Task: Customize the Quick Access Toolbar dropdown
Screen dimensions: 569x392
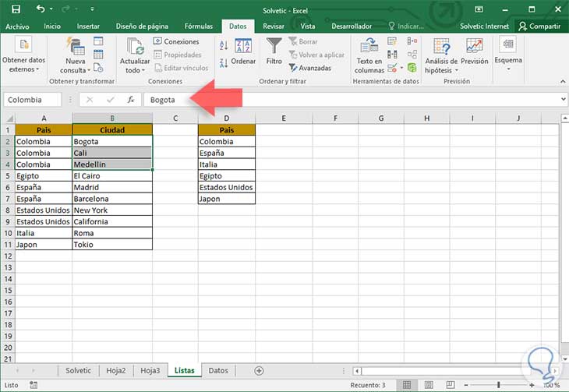Action: 92,9
